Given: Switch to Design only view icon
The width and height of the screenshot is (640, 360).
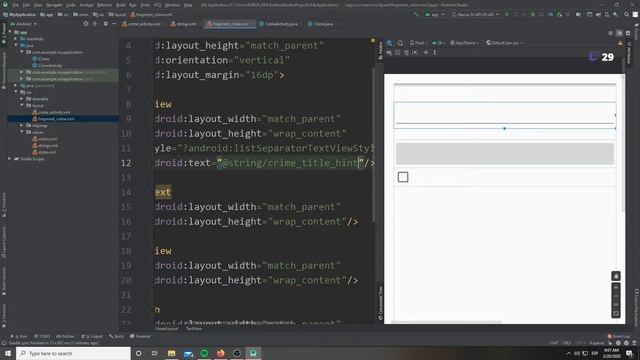Looking at the screenshot, I should 628,33.
